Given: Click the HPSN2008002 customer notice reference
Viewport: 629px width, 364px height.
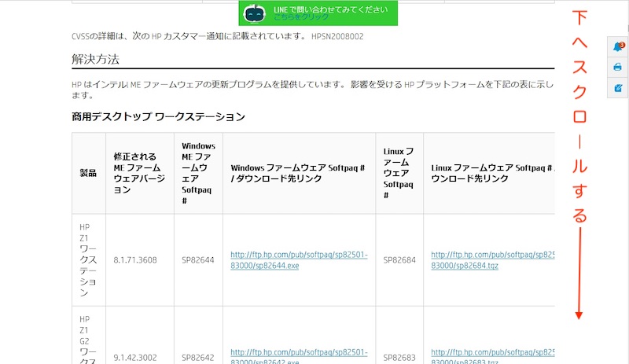Looking at the screenshot, I should (337, 36).
